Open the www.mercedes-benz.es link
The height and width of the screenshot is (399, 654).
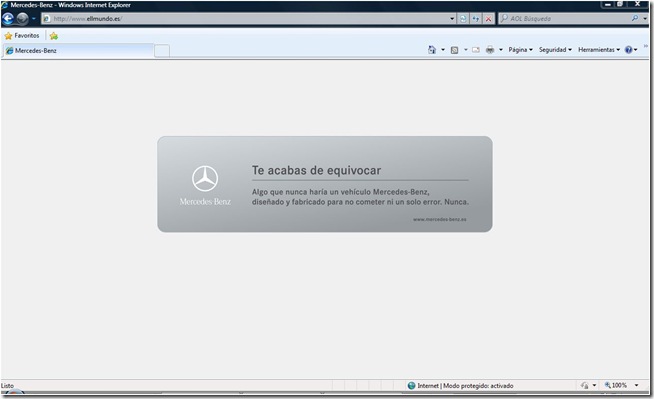pos(440,219)
